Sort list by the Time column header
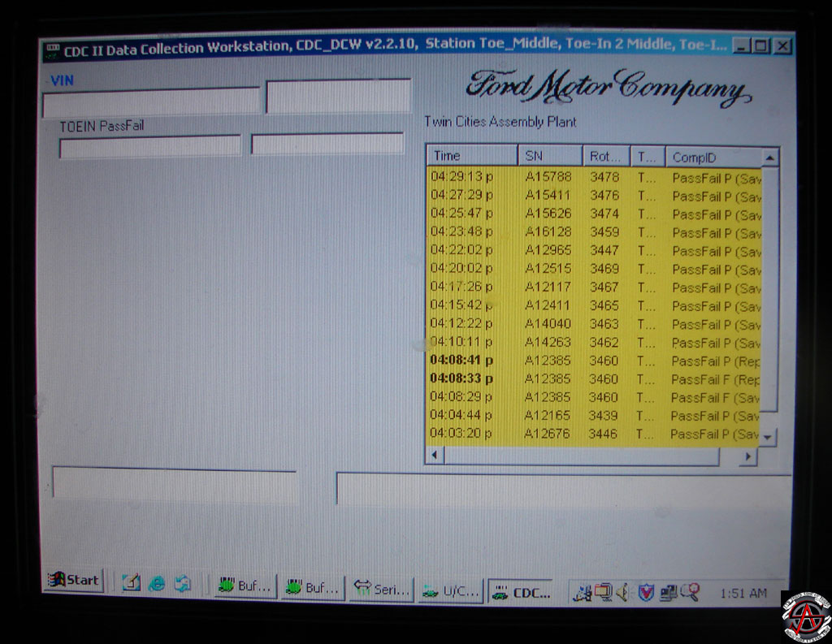 [471, 156]
